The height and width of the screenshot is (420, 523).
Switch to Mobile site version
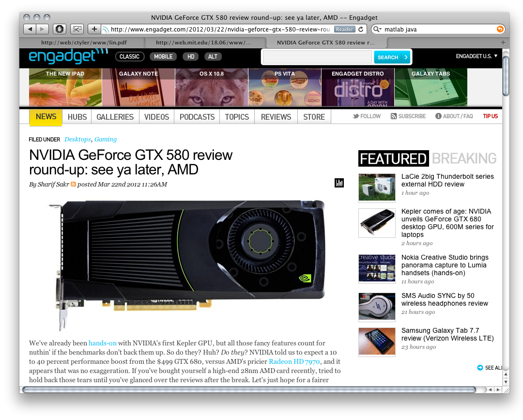pos(163,56)
